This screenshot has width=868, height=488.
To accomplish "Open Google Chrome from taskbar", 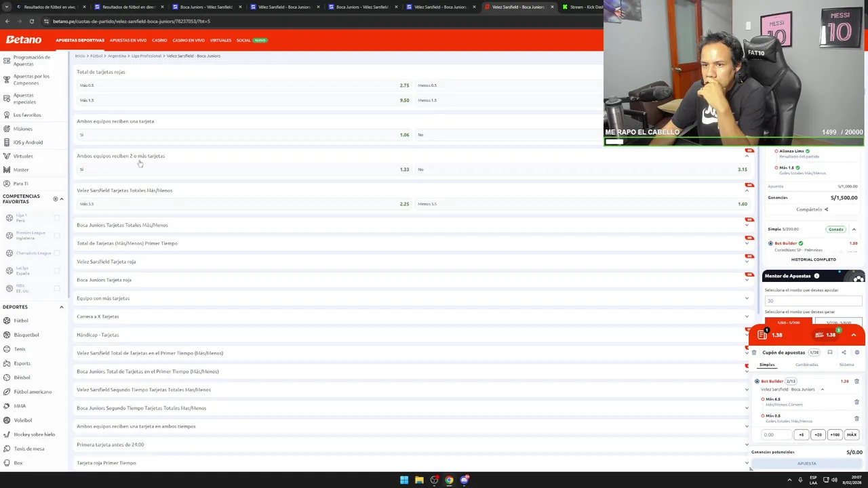I will (449, 480).
